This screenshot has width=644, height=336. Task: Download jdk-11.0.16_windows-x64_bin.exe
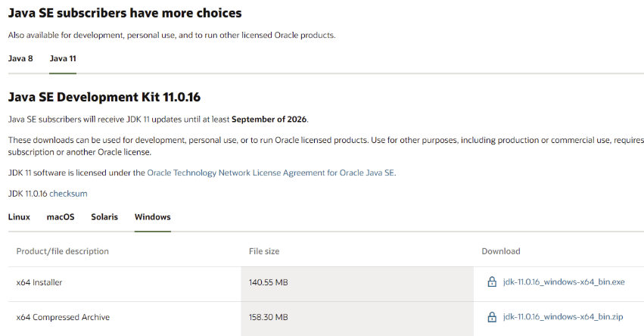coord(564,282)
